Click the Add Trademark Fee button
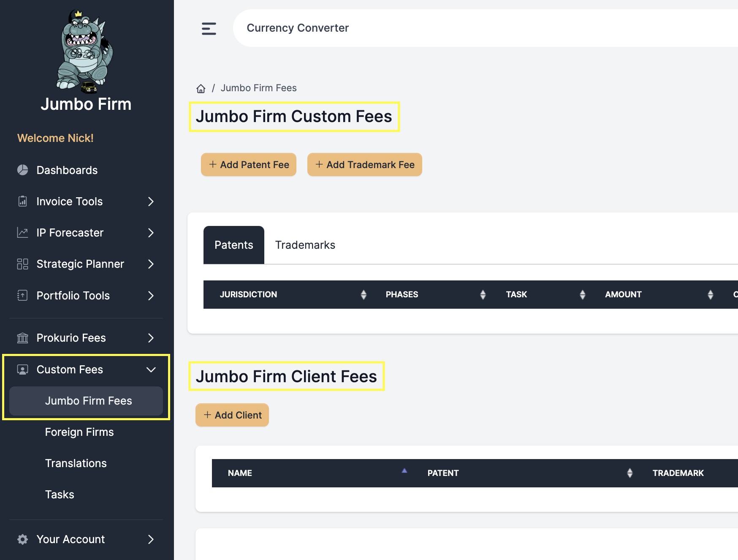This screenshot has width=738, height=560. (x=364, y=165)
